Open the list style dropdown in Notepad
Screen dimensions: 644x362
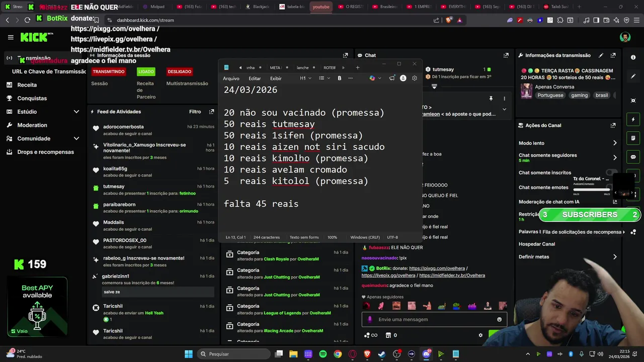pos(325,78)
